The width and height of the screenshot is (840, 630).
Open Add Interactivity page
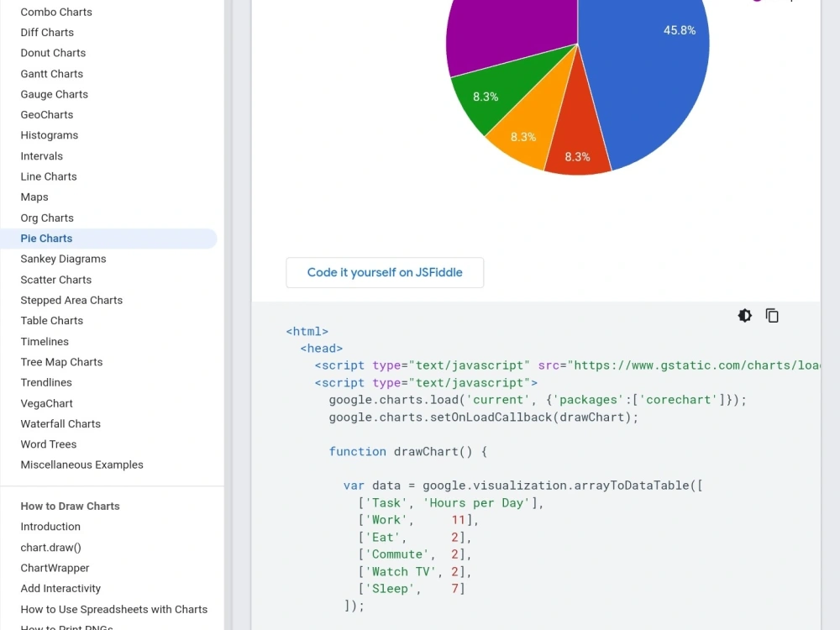pos(60,588)
